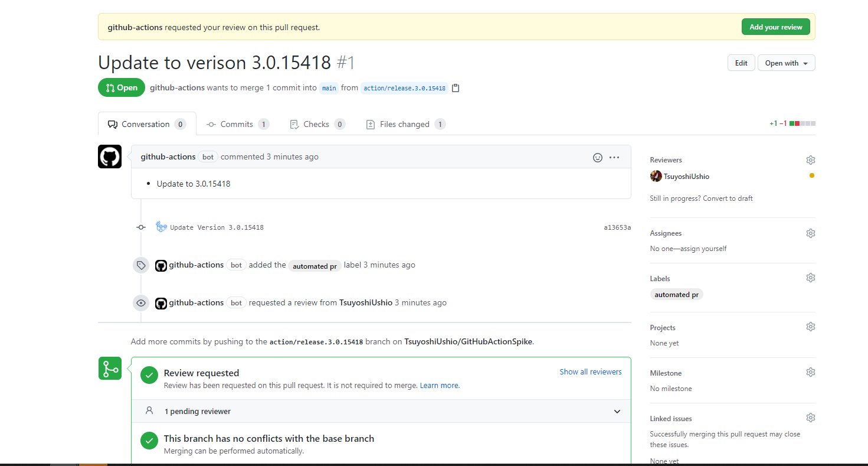The width and height of the screenshot is (868, 466).
Task: Open Reviewers settings gear
Action: coord(811,160)
